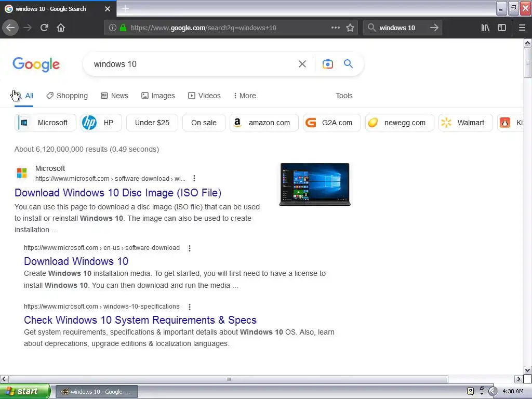Bookmark this page with the star icon
Image resolution: width=532 pixels, height=399 pixels.
coord(350,28)
